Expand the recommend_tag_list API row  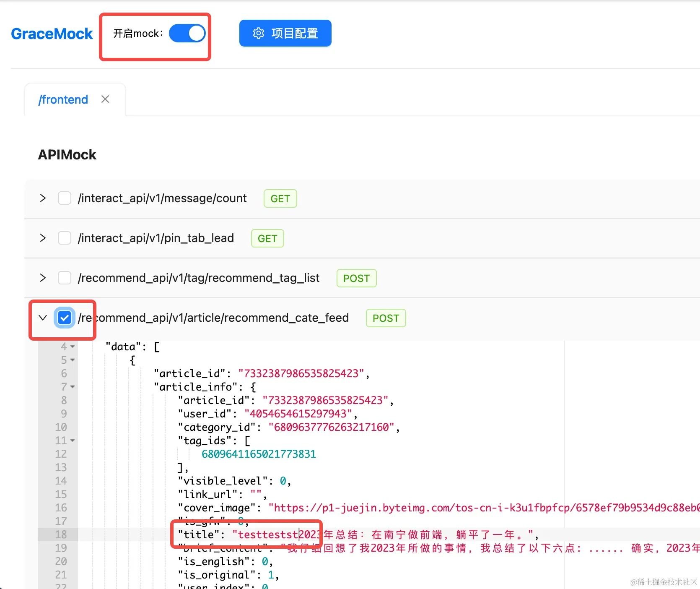point(43,278)
